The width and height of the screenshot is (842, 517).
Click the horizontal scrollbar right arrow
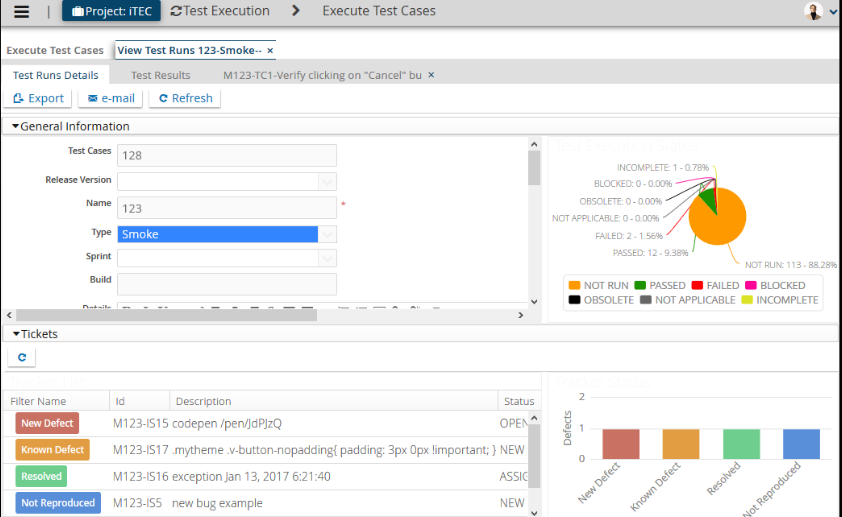(x=520, y=315)
